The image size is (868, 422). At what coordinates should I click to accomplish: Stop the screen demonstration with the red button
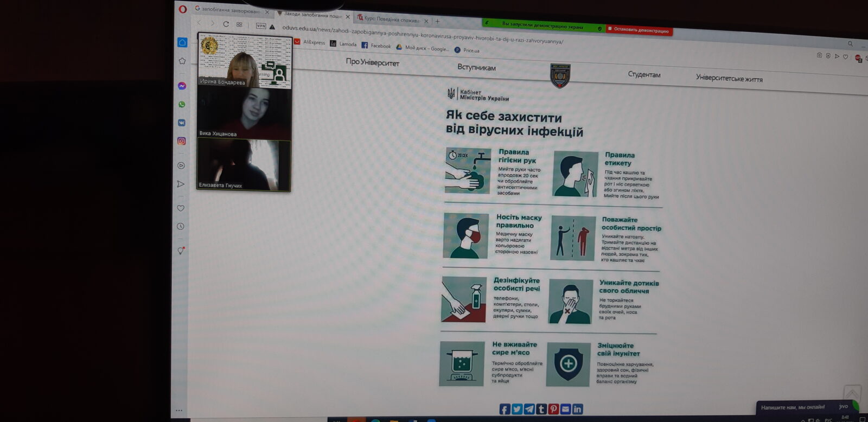(639, 30)
